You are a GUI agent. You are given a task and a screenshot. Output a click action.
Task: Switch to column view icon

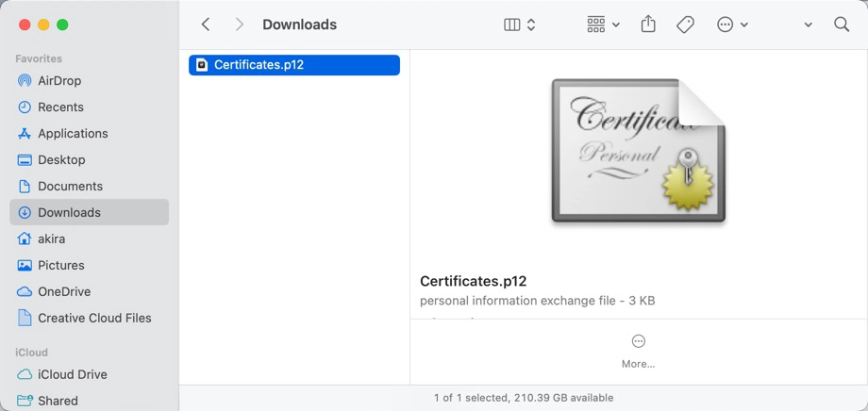pyautogui.click(x=512, y=25)
